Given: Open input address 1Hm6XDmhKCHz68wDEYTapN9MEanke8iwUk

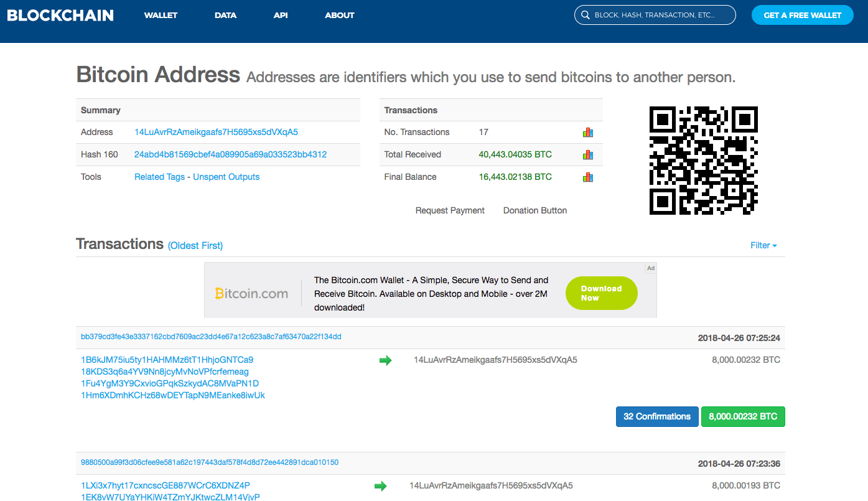Looking at the screenshot, I should tap(173, 395).
